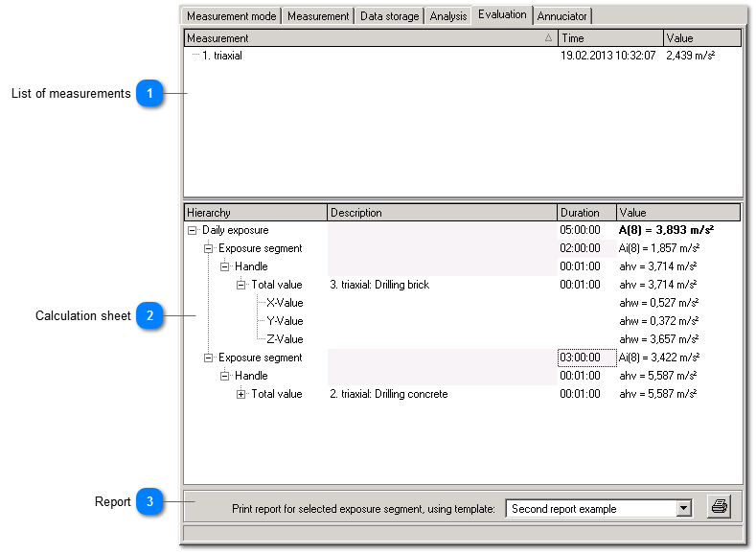Open the Annunciator tab
Screen dimensions: 756x554
pos(562,16)
